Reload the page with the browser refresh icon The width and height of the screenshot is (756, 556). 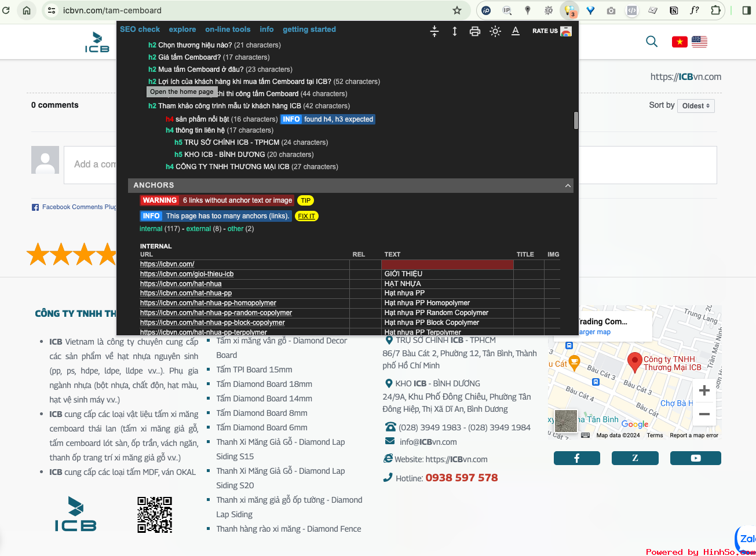pyautogui.click(x=6, y=10)
